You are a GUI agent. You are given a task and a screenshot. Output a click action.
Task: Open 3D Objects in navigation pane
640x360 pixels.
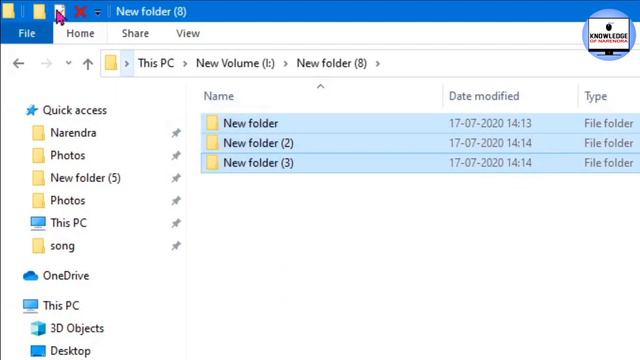click(x=77, y=328)
